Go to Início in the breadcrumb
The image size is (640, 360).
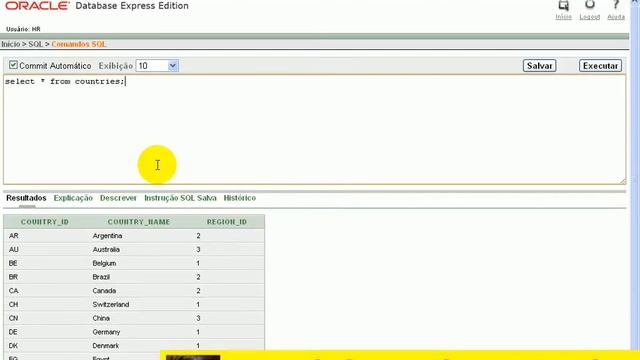click(x=11, y=44)
